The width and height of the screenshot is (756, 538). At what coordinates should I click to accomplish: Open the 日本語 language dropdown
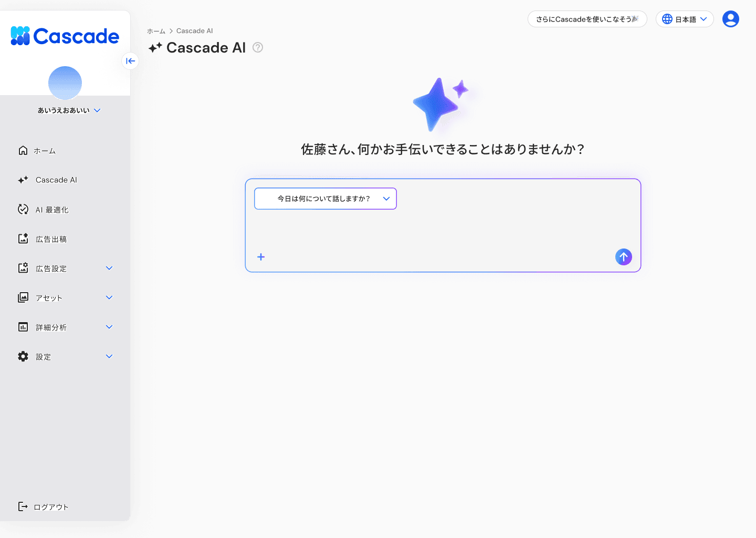click(x=685, y=18)
